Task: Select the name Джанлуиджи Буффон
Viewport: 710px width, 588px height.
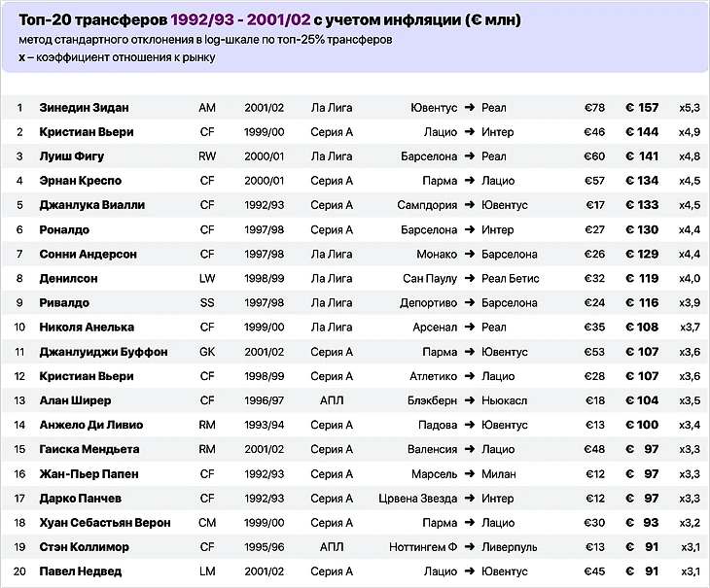Action: [103, 352]
